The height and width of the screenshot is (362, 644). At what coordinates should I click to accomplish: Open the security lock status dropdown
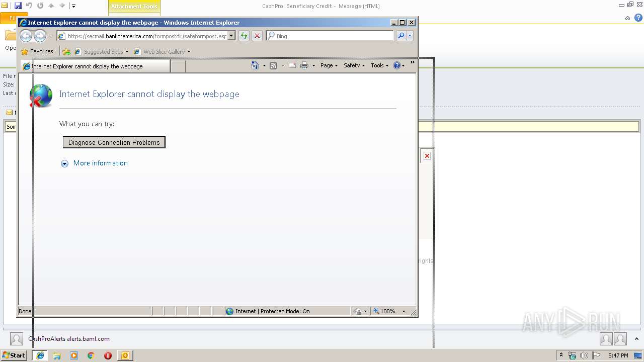(361, 311)
